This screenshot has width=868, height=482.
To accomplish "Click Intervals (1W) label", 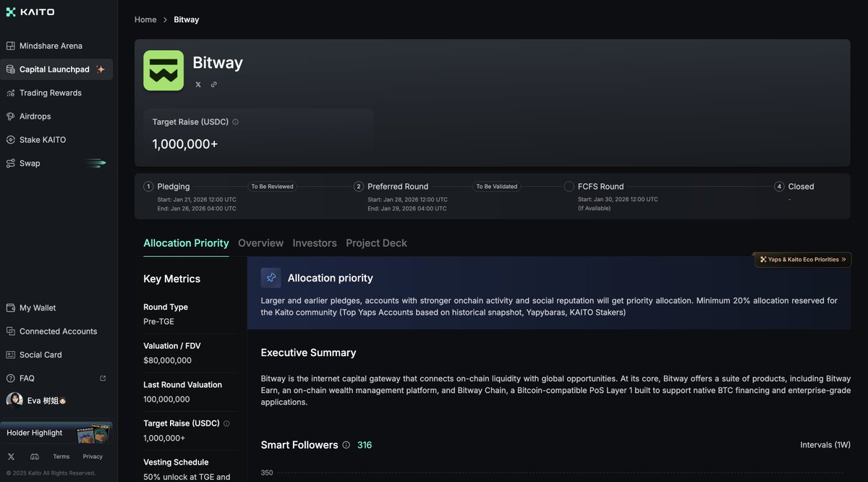I will coord(825,445).
